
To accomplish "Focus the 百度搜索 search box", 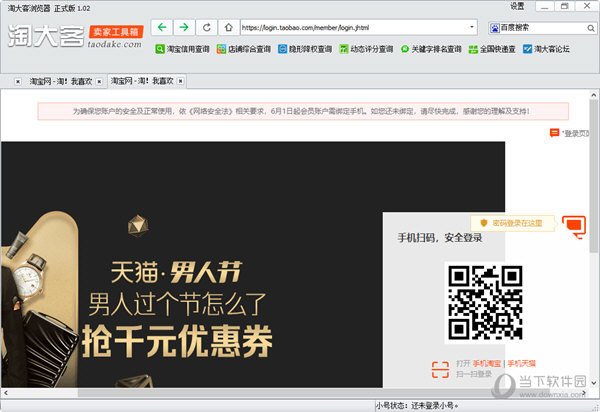I will pos(543,28).
